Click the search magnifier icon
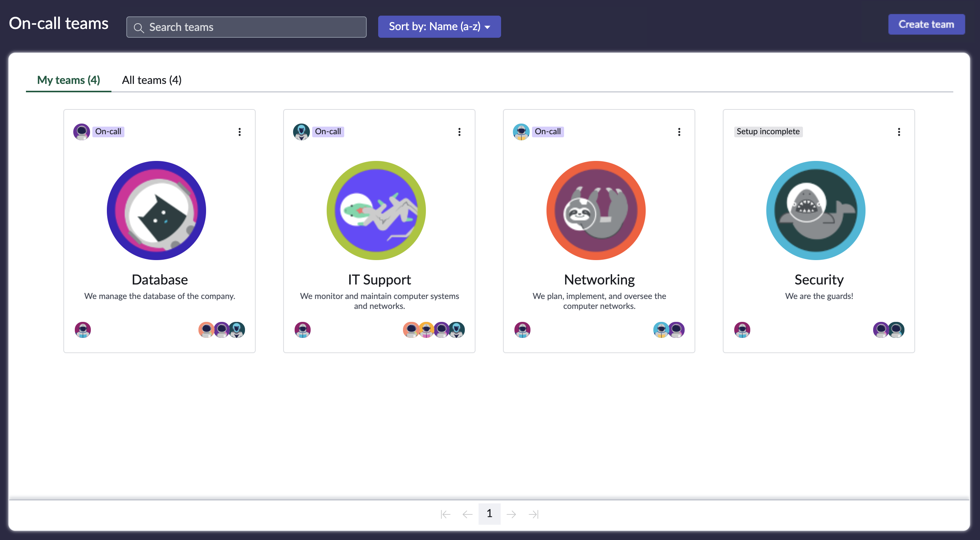The width and height of the screenshot is (980, 540). (x=139, y=27)
